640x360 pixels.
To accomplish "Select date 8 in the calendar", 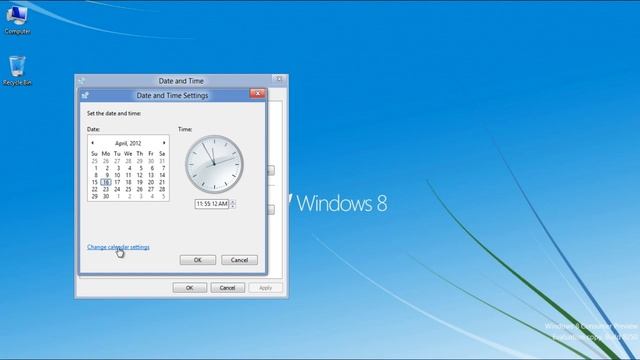I will pos(96,175).
